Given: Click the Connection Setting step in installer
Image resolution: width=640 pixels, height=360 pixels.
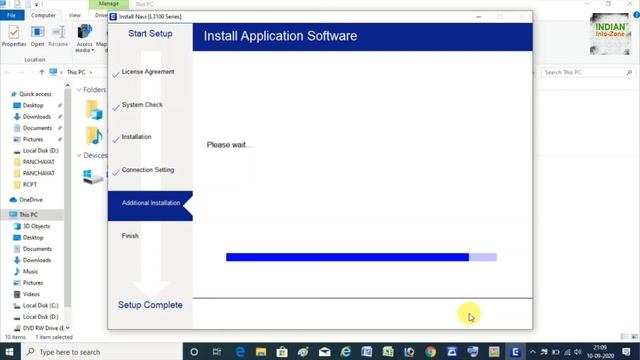Looking at the screenshot, I should click(x=148, y=170).
